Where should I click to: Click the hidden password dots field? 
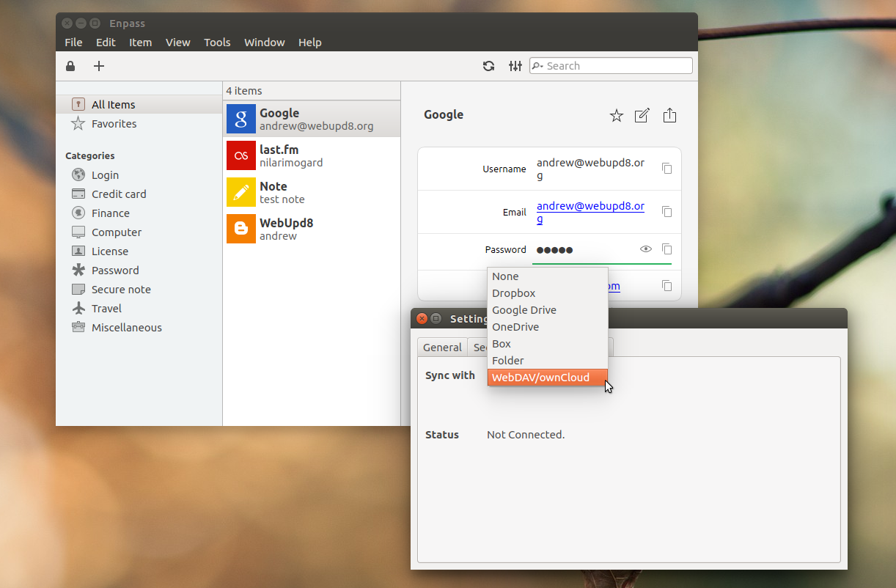(555, 250)
